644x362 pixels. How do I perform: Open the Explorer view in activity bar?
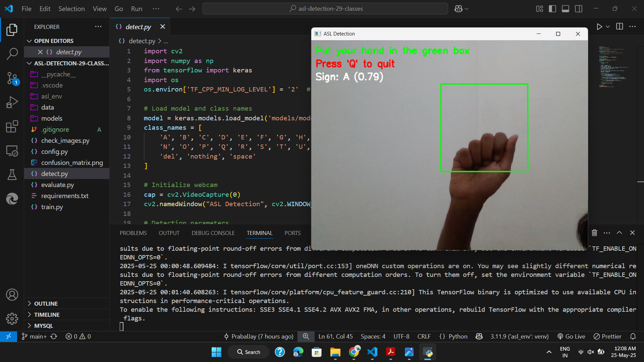12,30
